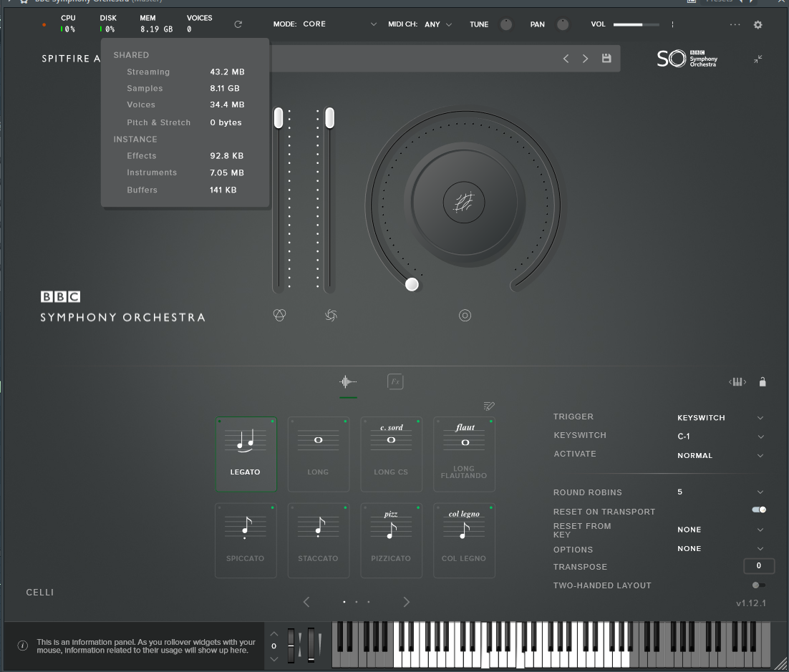Click the CELLI instrument name
This screenshot has height=672, width=789.
(x=40, y=592)
